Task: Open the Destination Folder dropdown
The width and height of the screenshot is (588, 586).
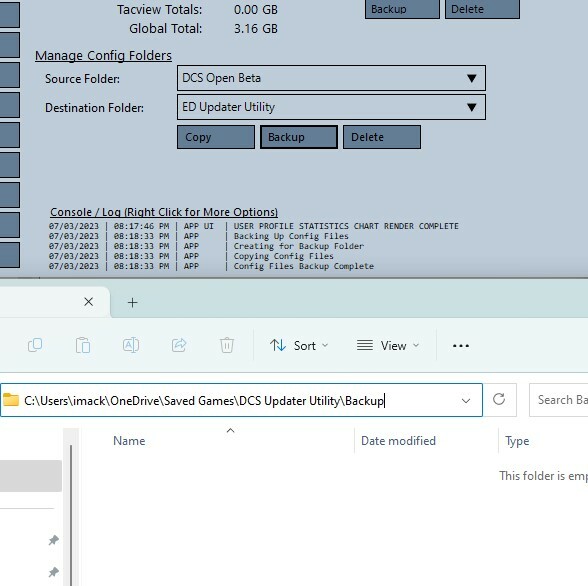Action: coord(331,107)
